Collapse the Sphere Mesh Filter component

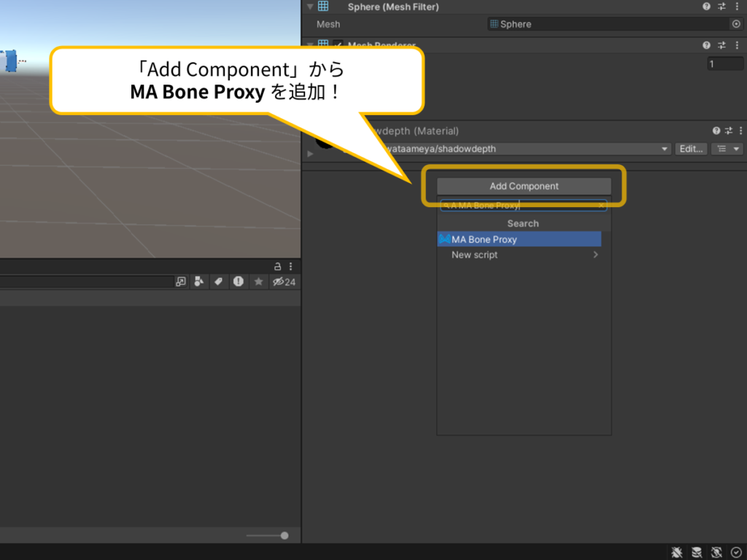[310, 7]
